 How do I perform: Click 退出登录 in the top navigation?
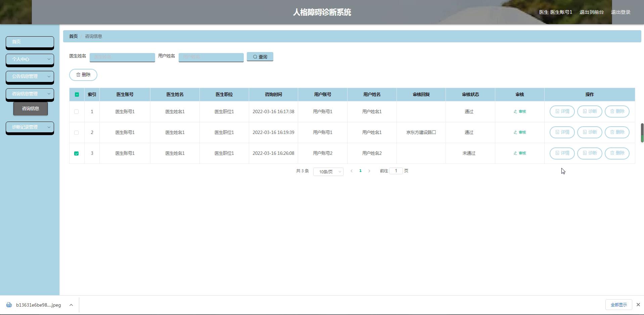(621, 12)
